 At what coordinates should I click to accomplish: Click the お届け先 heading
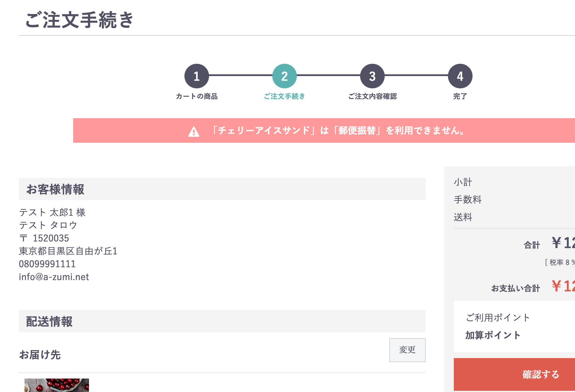point(40,355)
